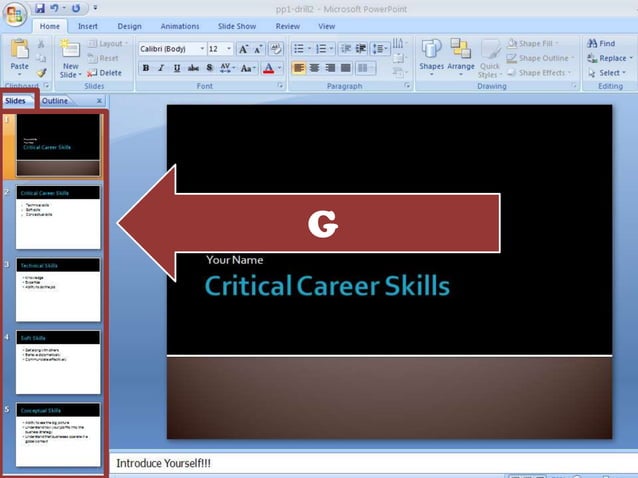Screen dimensions: 638x478
Task: Insert a New Slide
Action: tap(70, 59)
